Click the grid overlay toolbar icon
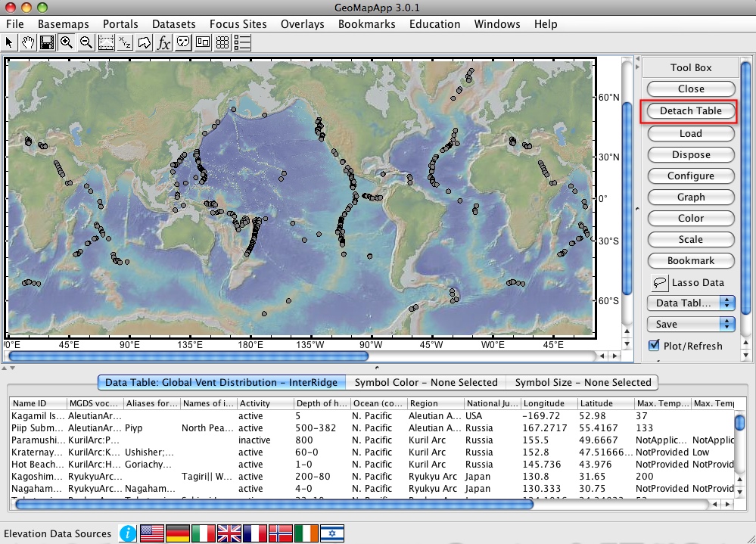 click(x=222, y=42)
